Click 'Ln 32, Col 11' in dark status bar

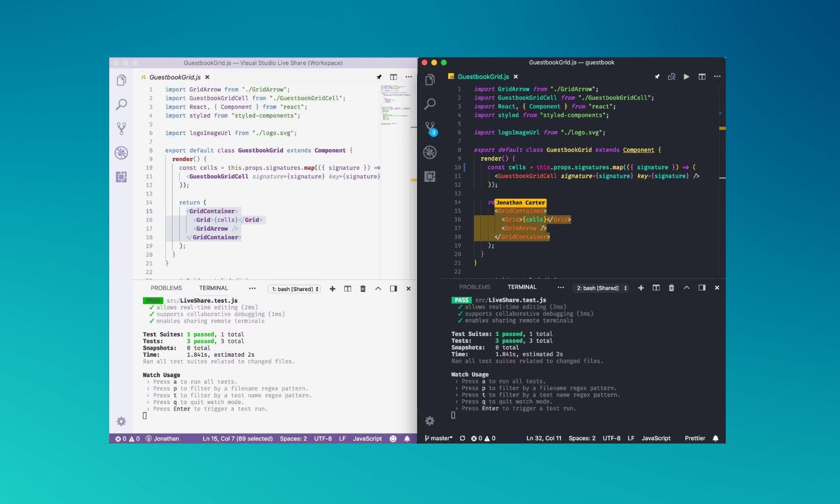pos(544,438)
